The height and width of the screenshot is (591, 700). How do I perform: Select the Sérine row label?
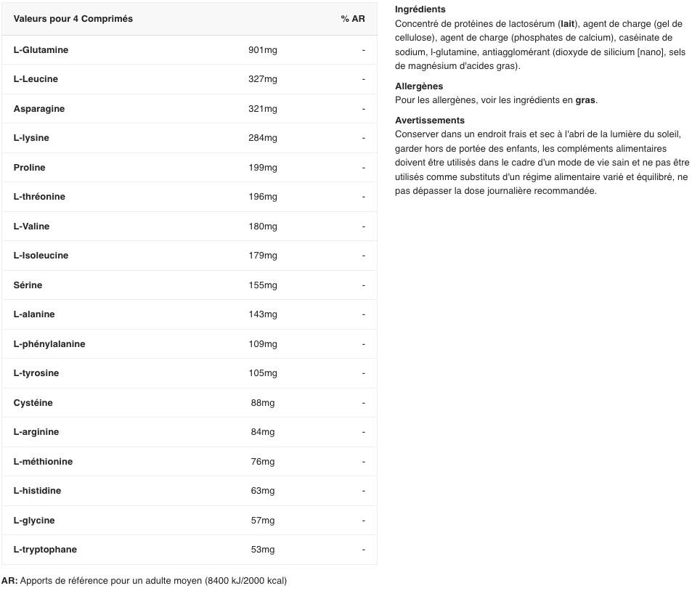pyautogui.click(x=28, y=285)
